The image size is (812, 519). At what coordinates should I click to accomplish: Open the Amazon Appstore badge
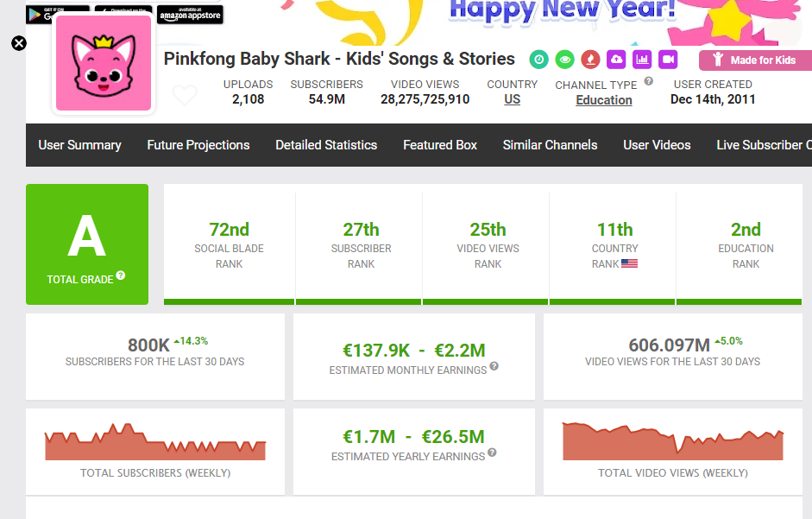(x=190, y=15)
